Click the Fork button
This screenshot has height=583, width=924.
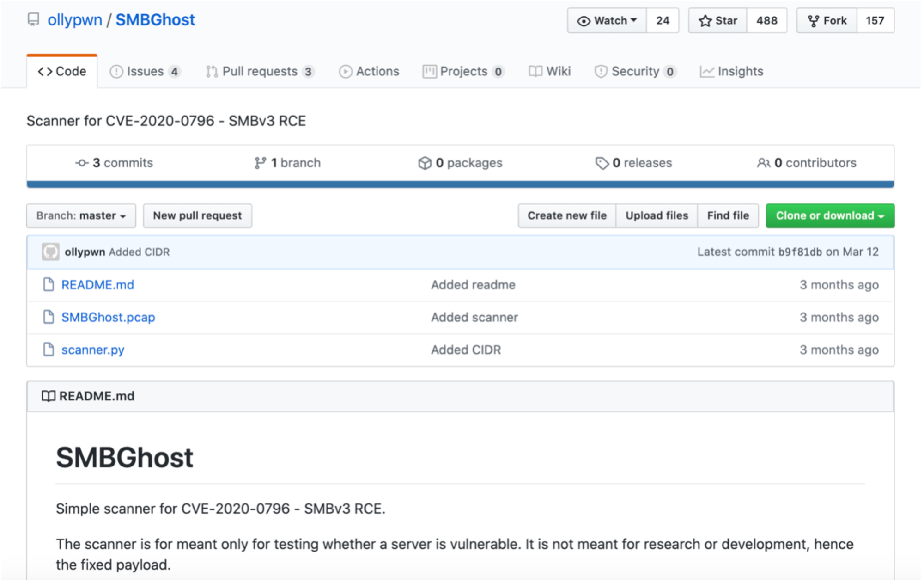pos(827,21)
